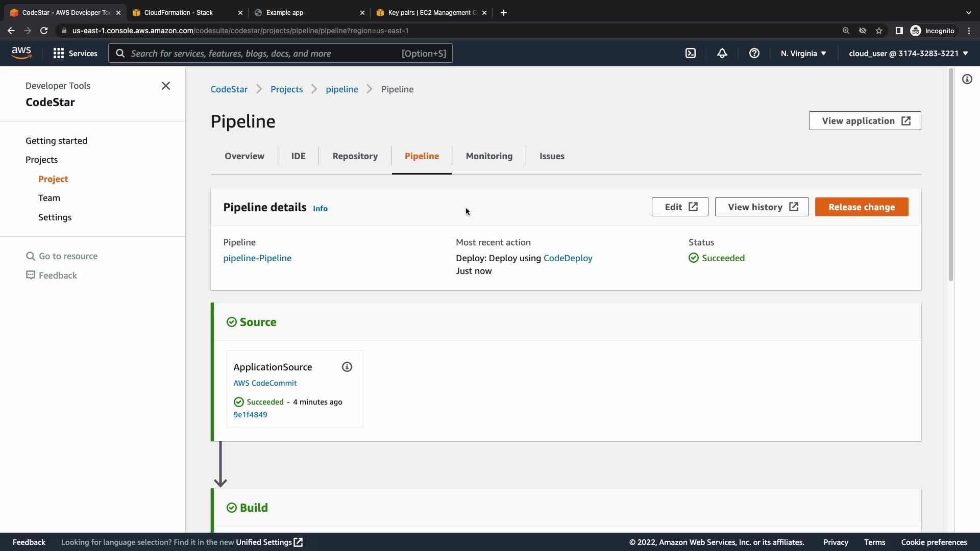The height and width of the screenshot is (551, 980).
Task: Open the pipeline-Pipeline link
Action: tap(257, 258)
